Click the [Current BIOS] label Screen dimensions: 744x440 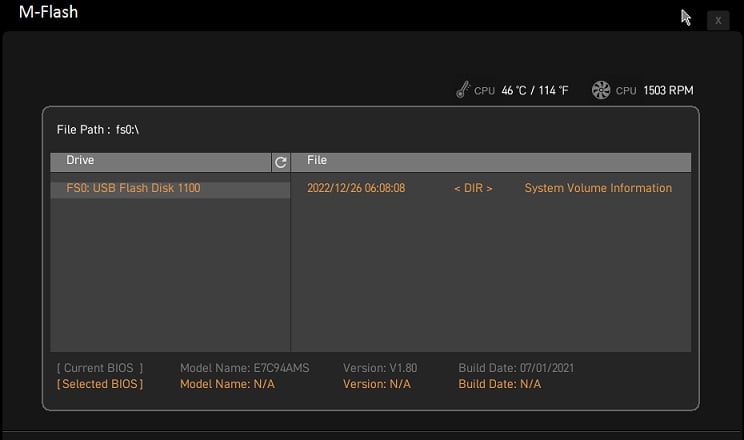coord(100,368)
